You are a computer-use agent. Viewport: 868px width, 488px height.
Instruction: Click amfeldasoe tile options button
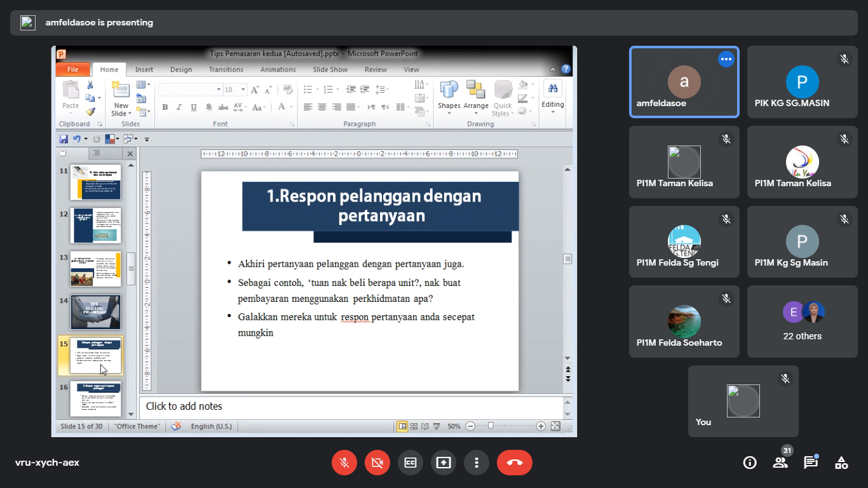click(x=726, y=59)
